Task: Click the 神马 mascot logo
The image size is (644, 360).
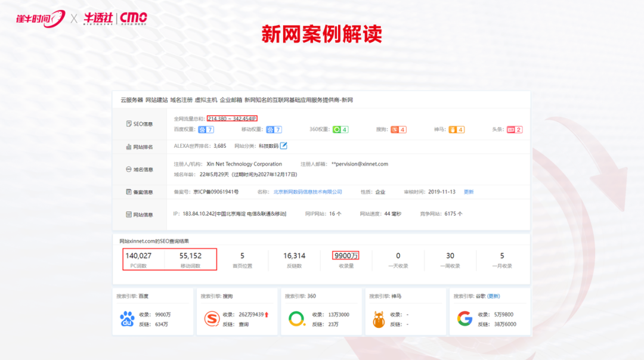Action: 379,319
